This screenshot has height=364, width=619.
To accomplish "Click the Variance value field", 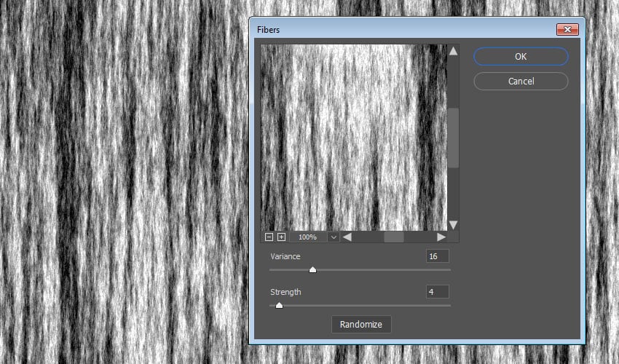I will coord(438,256).
